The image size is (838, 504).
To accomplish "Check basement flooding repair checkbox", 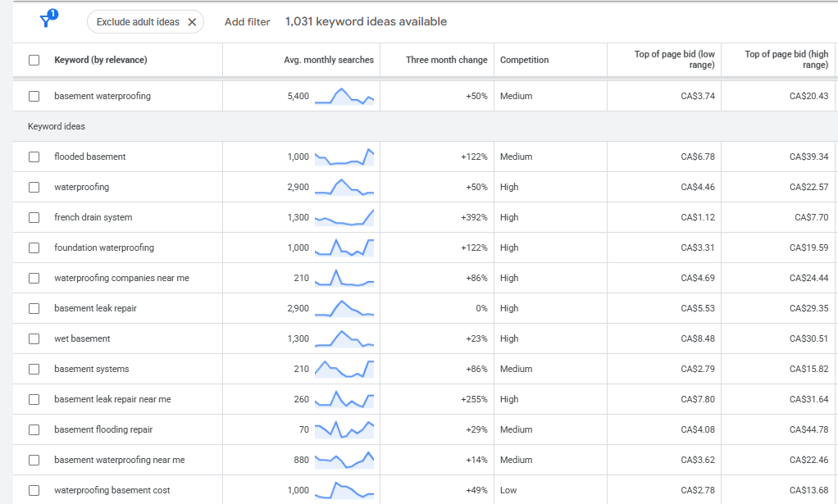I will click(x=34, y=429).
